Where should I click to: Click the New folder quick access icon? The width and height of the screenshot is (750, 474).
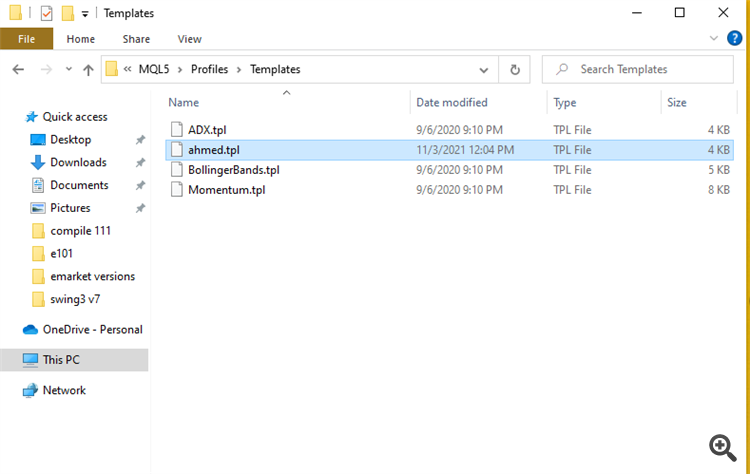point(67,13)
